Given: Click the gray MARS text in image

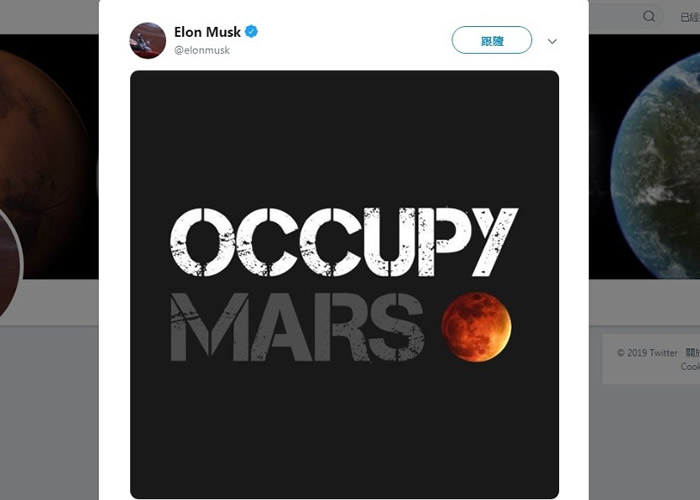Looking at the screenshot, I should (297, 327).
